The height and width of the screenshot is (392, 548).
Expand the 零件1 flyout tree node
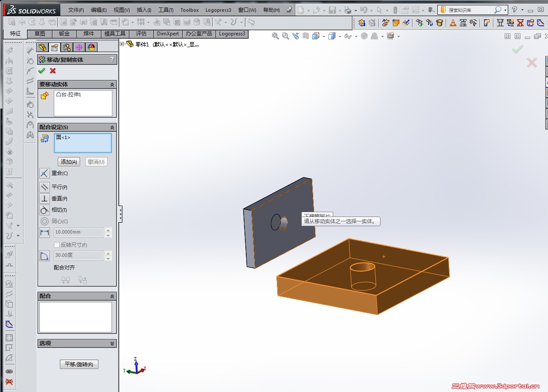[122, 44]
